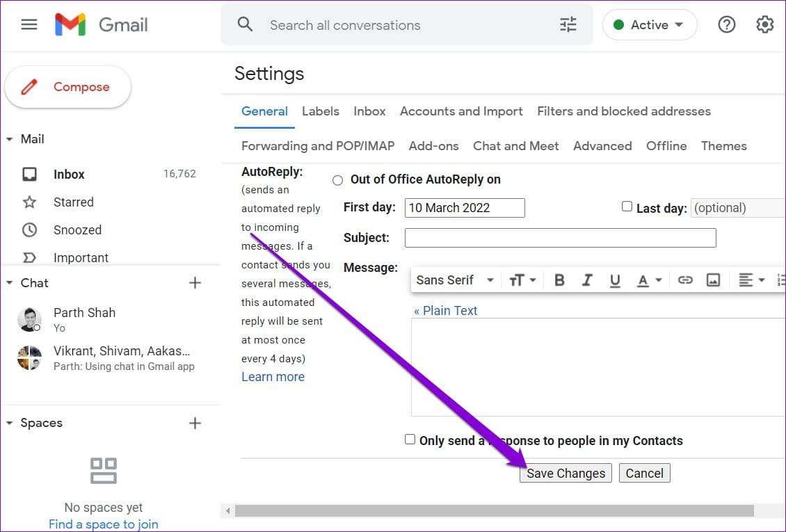Insert image using the picture icon

tap(713, 280)
